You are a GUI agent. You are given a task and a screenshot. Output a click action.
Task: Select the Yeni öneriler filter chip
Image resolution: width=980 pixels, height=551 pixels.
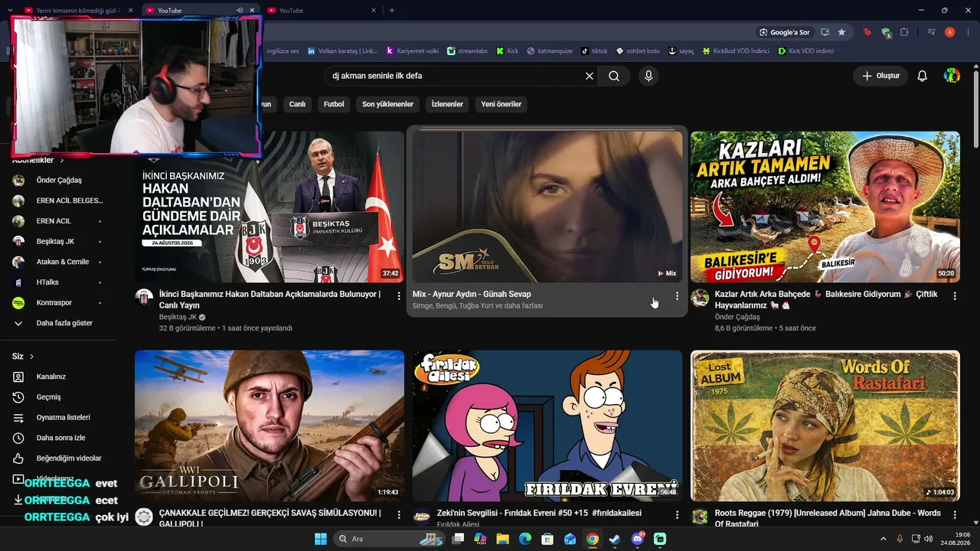(501, 104)
